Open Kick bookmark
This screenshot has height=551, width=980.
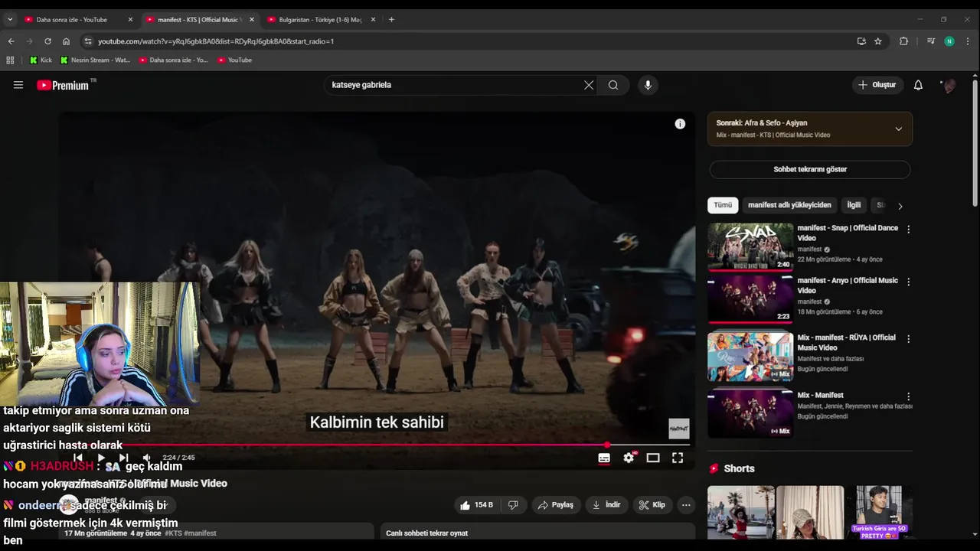[41, 60]
